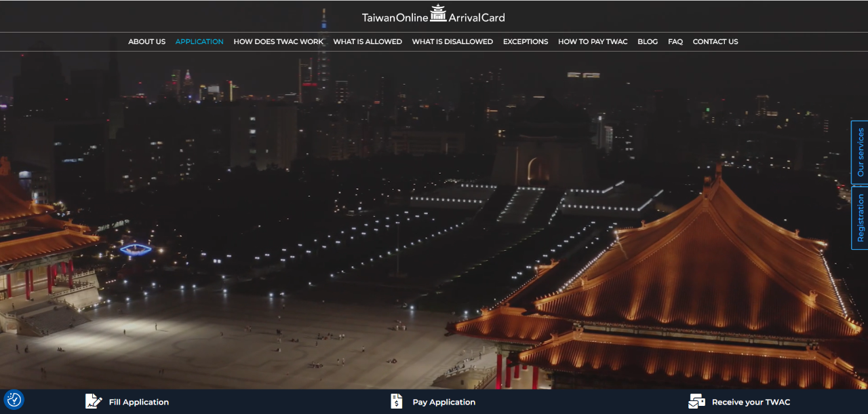Click the Taiwan Online Arrival Card temple logo
This screenshot has width=868, height=414.
pos(438,14)
